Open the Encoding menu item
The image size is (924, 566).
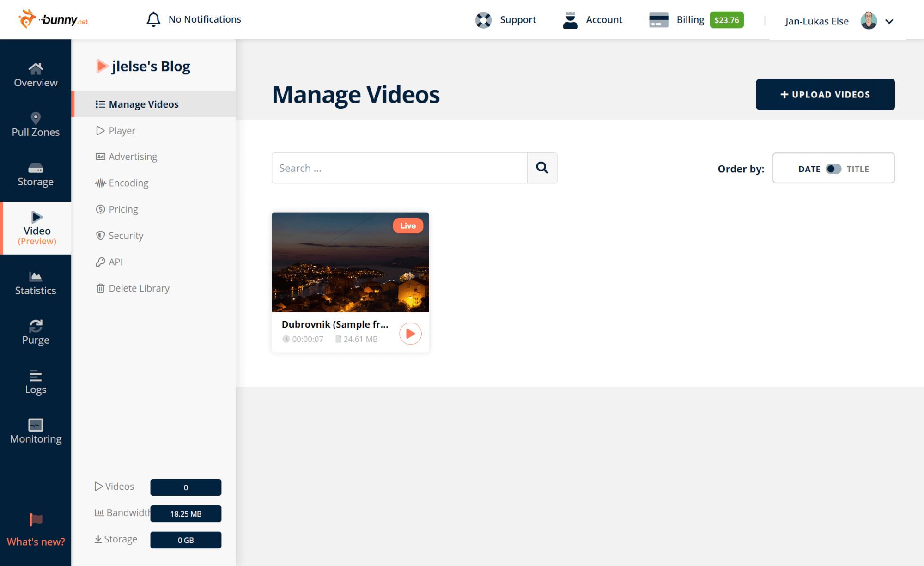click(154, 183)
